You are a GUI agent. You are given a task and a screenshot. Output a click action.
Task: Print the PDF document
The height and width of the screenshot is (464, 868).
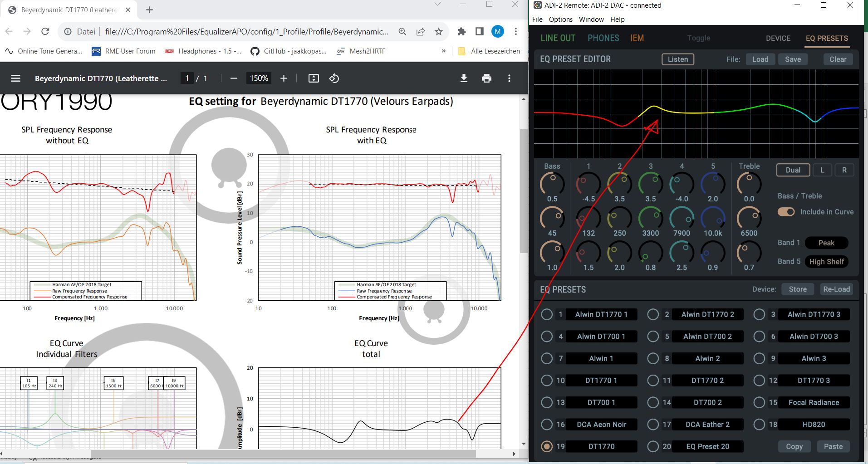coord(486,78)
